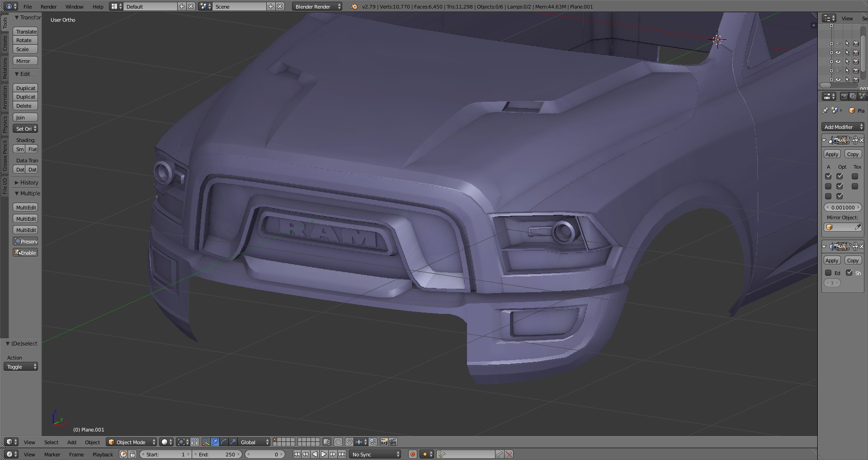Screen dimensions: 868x460
Task: Open the Timeline editor type selector
Action: (x=11, y=454)
